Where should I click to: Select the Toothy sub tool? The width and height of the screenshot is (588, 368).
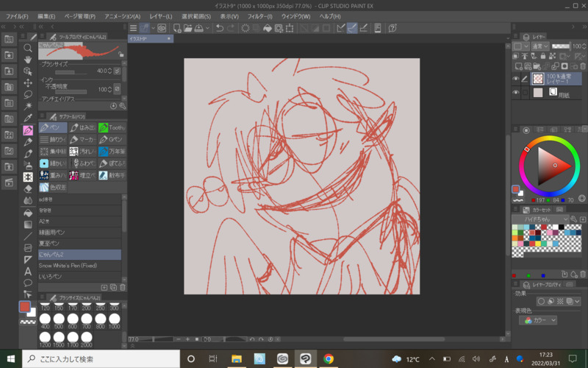(112, 127)
